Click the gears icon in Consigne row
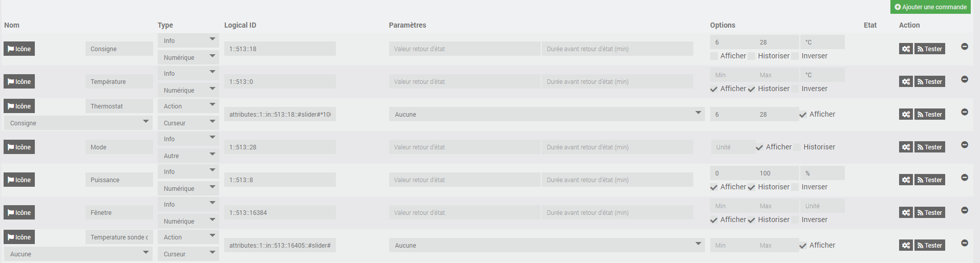The height and width of the screenshot is (263, 980). [906, 49]
